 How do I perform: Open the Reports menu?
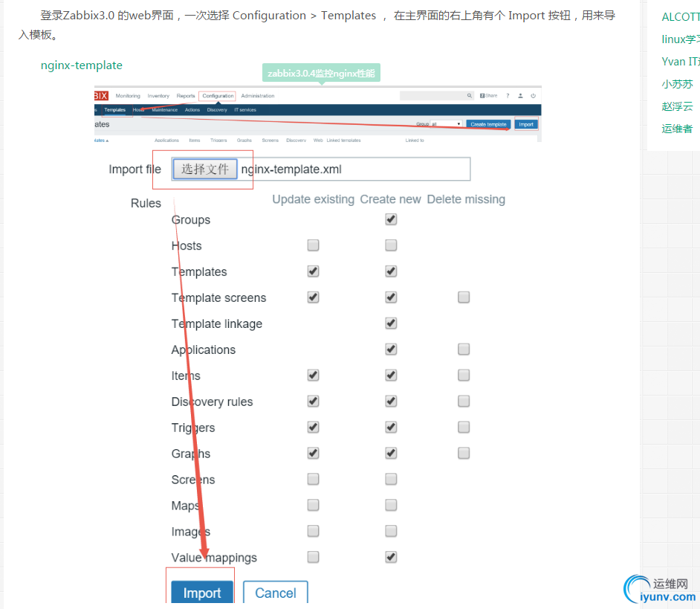[186, 96]
